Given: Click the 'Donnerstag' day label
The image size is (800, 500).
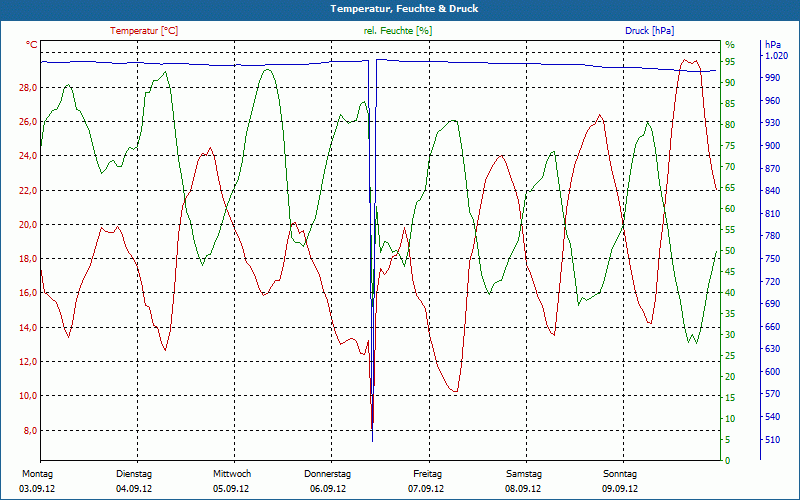Looking at the screenshot, I should (x=328, y=474).
